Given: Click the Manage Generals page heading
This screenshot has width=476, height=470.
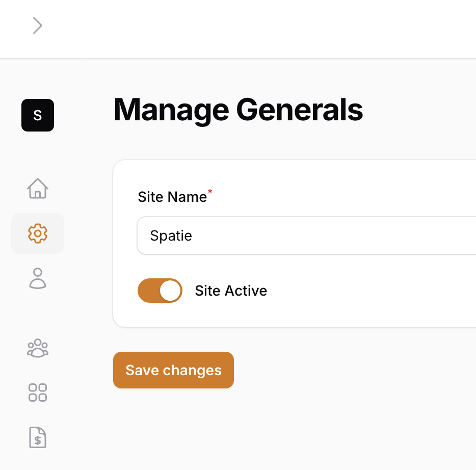Looking at the screenshot, I should pyautogui.click(x=239, y=110).
